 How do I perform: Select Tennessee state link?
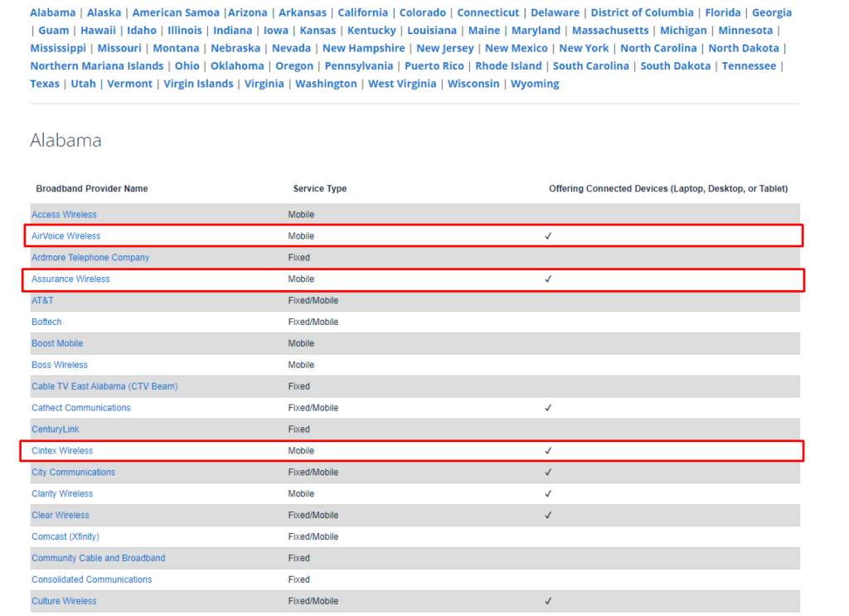tap(749, 66)
